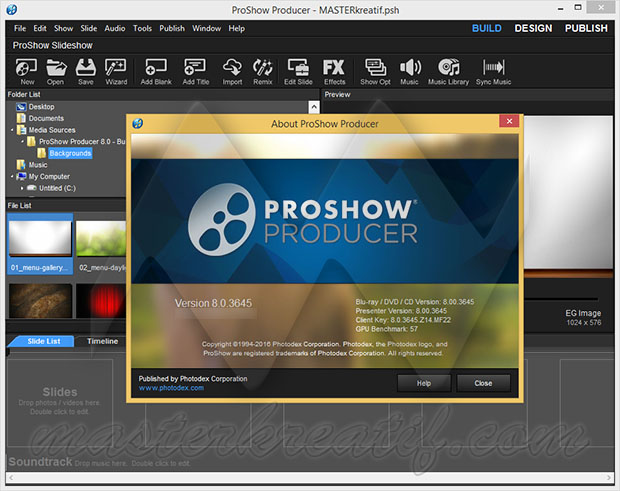Image resolution: width=620 pixels, height=491 pixels.
Task: Open the Window menu
Action: [206, 28]
